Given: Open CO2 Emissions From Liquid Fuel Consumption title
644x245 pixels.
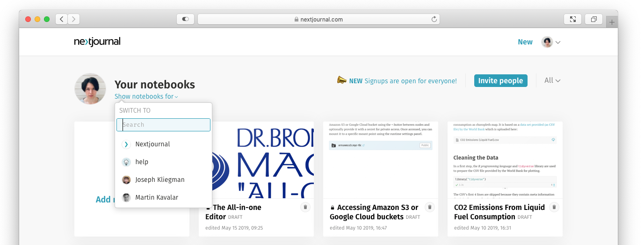Looking at the screenshot, I should point(499,212).
